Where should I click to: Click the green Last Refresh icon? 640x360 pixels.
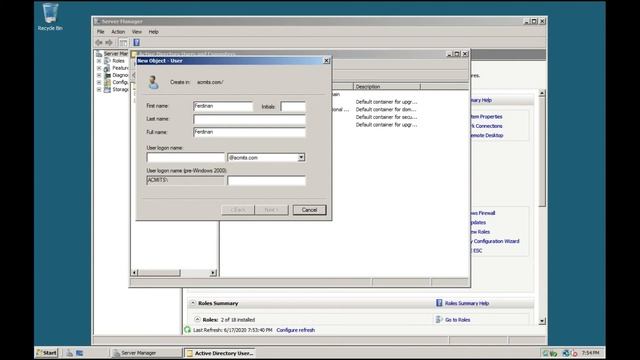(187, 330)
